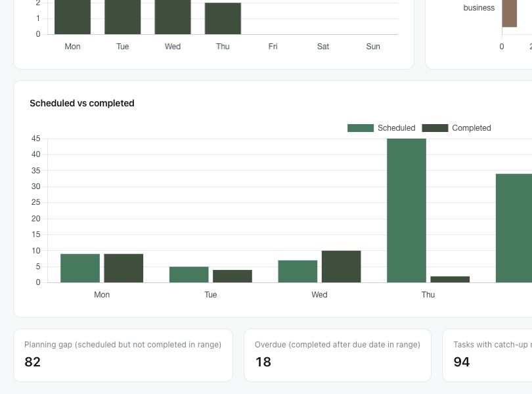Click the Scheduled vs completed chart title
This screenshot has width=532, height=394.
(81, 103)
